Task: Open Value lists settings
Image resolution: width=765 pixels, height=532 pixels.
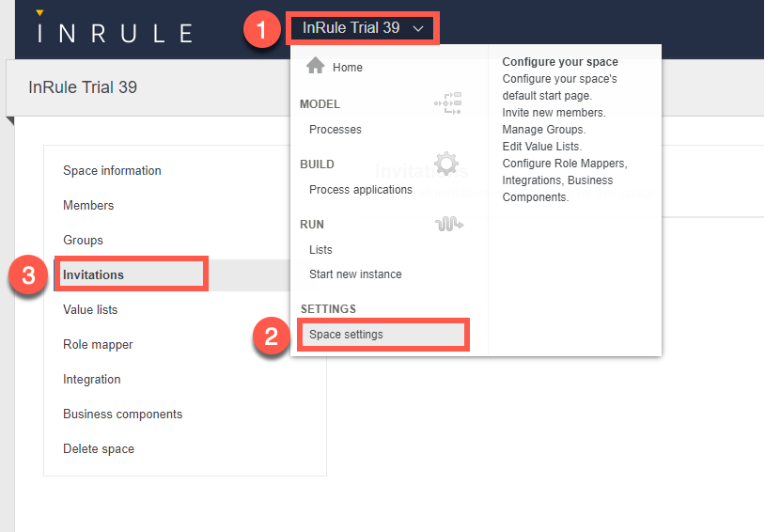Action: [90, 310]
